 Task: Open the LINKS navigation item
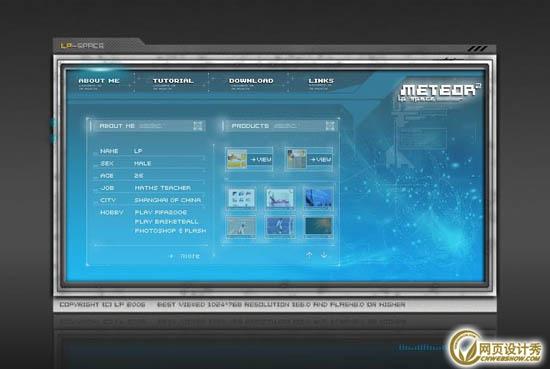click(321, 81)
